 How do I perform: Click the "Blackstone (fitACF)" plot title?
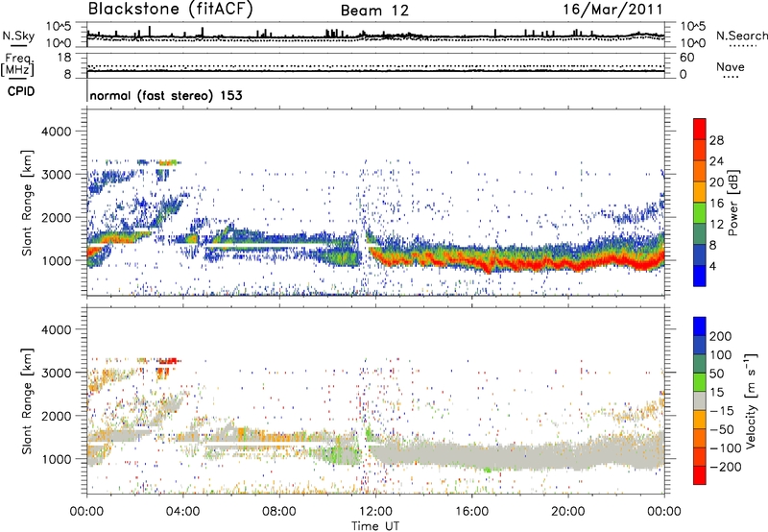click(170, 9)
